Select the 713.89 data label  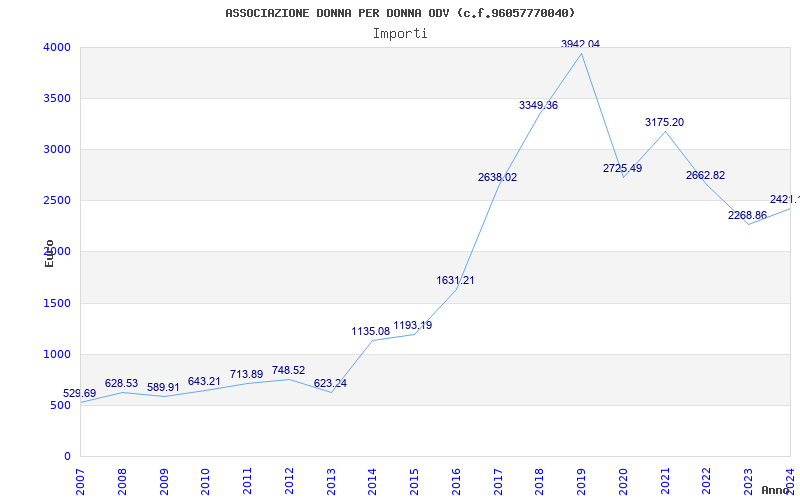(246, 374)
